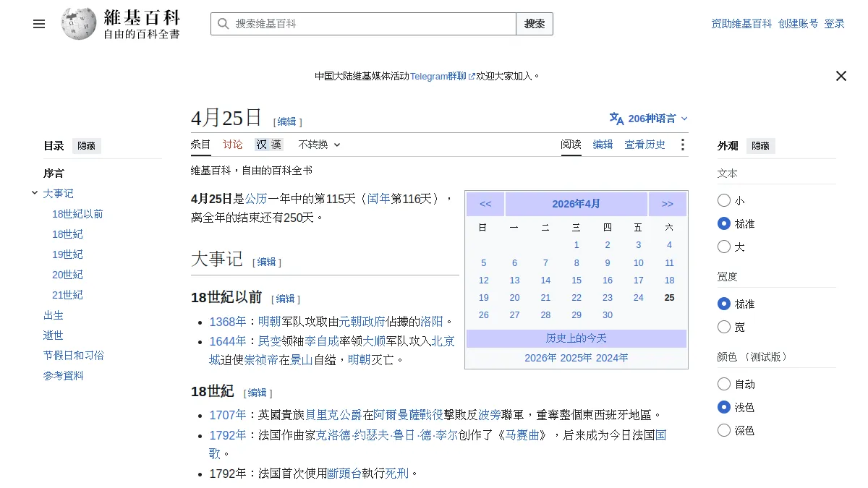Dismiss the Telegram notice with the X icon
This screenshot has width=868, height=488.
point(841,76)
